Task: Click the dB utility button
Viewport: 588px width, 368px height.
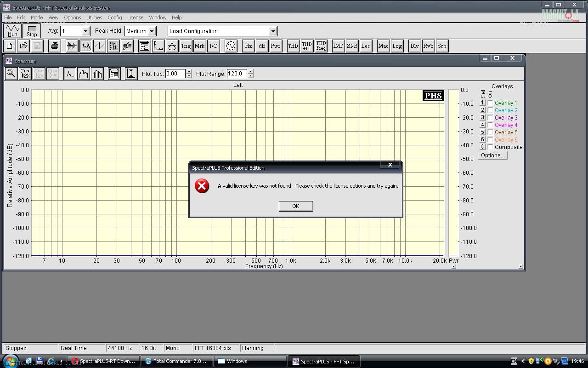Action: (262, 46)
